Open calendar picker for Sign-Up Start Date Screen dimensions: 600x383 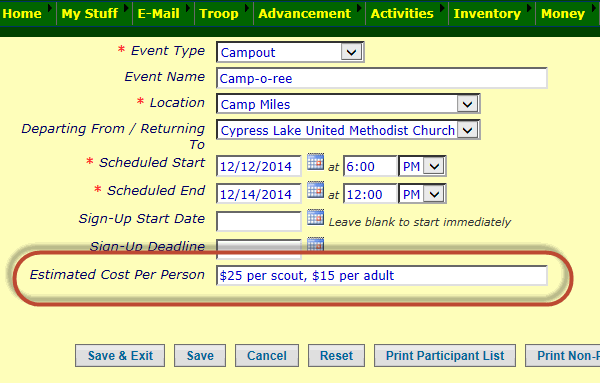pyautogui.click(x=315, y=218)
